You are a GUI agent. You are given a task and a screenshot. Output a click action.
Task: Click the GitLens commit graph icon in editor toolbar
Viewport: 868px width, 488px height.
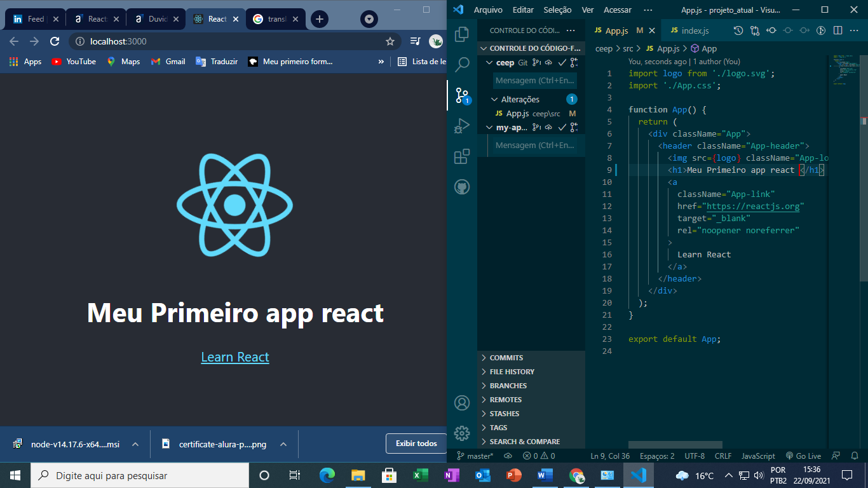coord(771,30)
